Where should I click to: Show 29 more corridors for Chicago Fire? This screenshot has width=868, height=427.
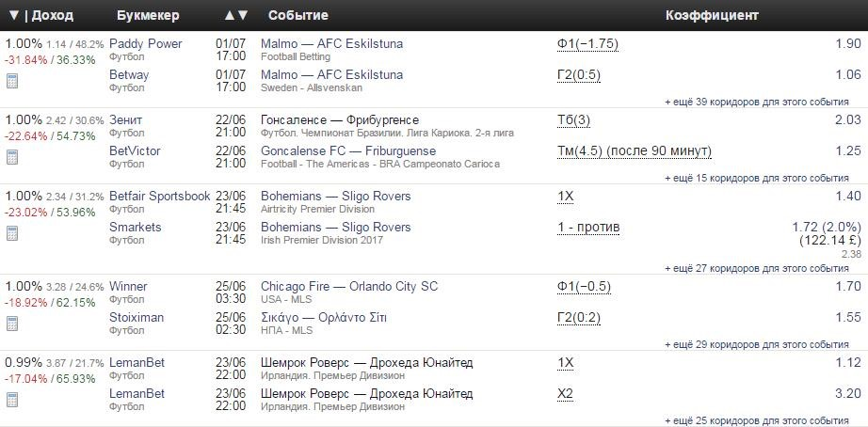click(757, 344)
